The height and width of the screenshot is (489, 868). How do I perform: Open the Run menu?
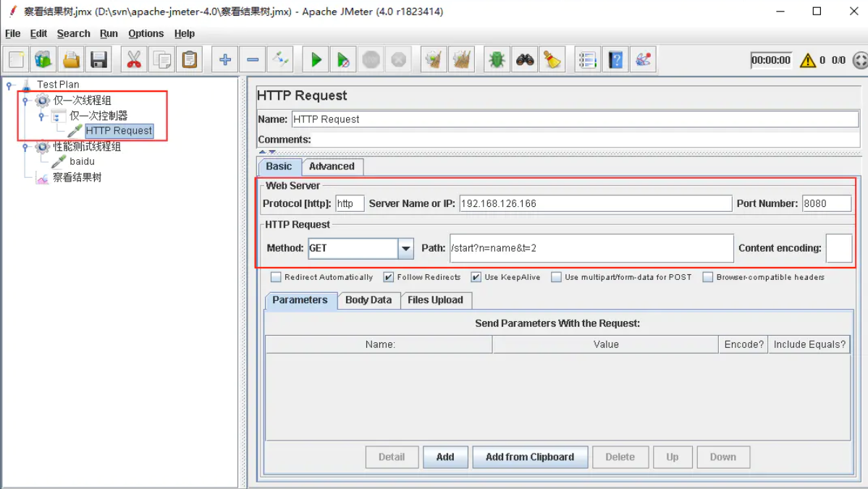pos(109,34)
